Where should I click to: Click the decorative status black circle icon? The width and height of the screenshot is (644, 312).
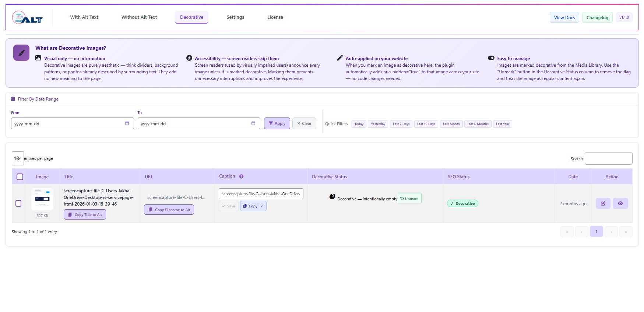[x=332, y=197]
